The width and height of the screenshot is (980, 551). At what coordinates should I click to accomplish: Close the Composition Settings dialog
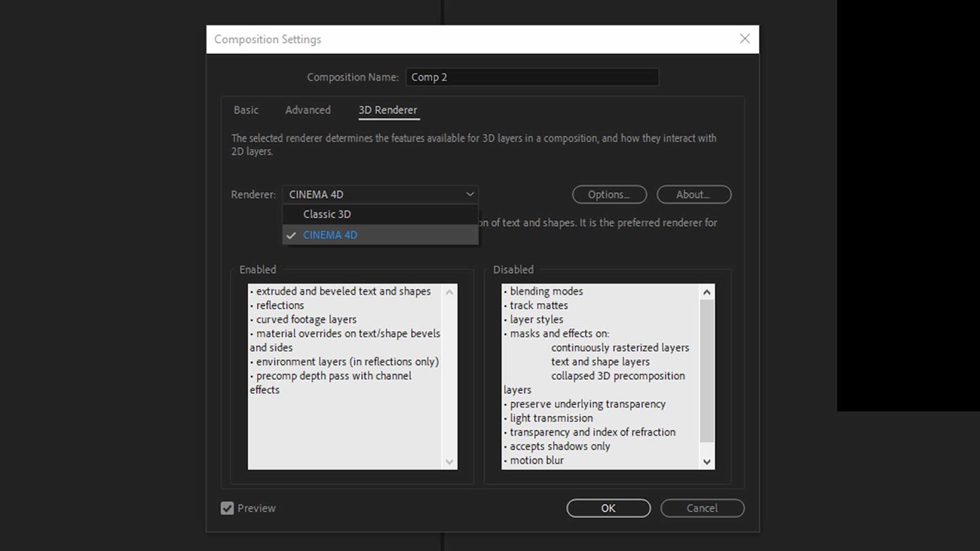point(745,39)
